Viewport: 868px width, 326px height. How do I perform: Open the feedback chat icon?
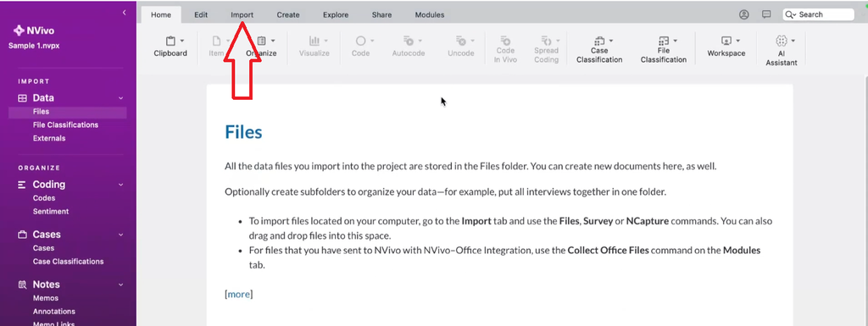coord(766,15)
